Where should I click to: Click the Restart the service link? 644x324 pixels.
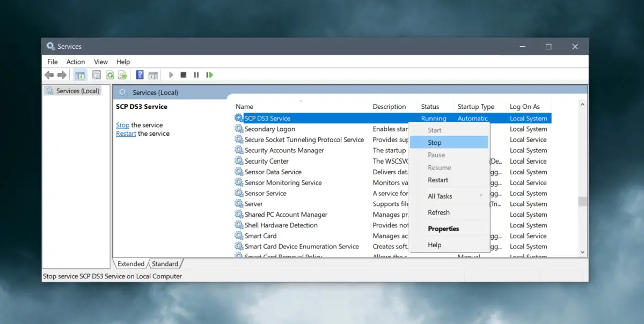pyautogui.click(x=126, y=134)
